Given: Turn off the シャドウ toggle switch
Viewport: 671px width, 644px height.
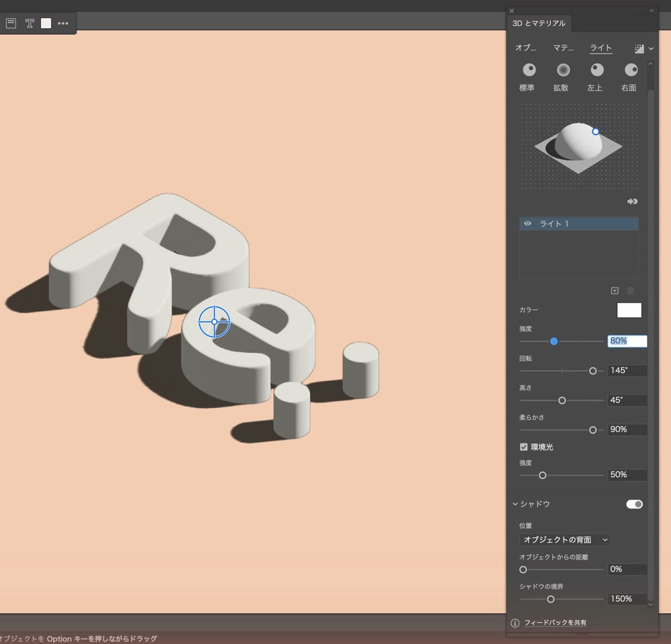Looking at the screenshot, I should pos(634,504).
